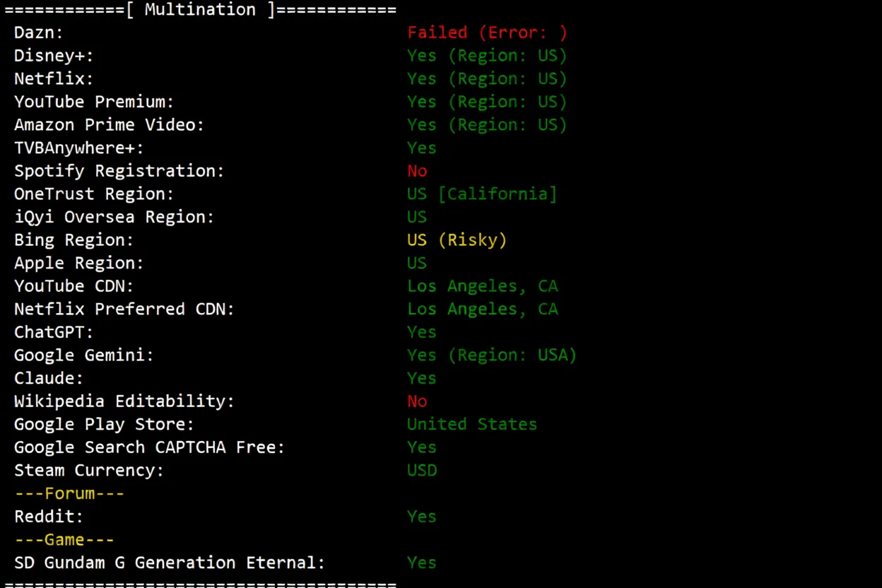Click the "US" value for Apple Region
The width and height of the screenshot is (882, 588).
[x=417, y=263]
